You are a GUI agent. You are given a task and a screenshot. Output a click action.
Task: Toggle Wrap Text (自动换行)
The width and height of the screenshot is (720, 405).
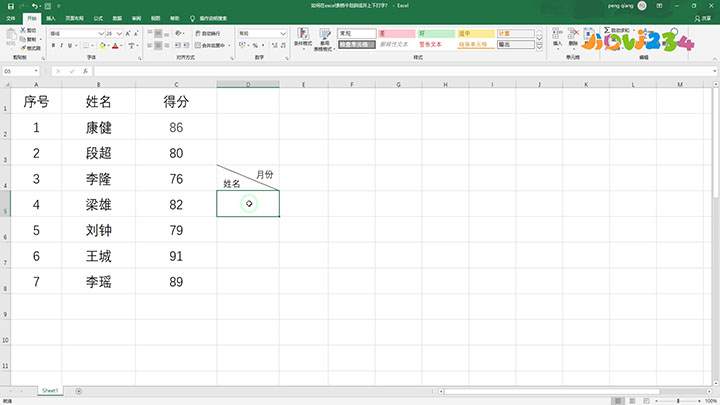click(x=208, y=34)
